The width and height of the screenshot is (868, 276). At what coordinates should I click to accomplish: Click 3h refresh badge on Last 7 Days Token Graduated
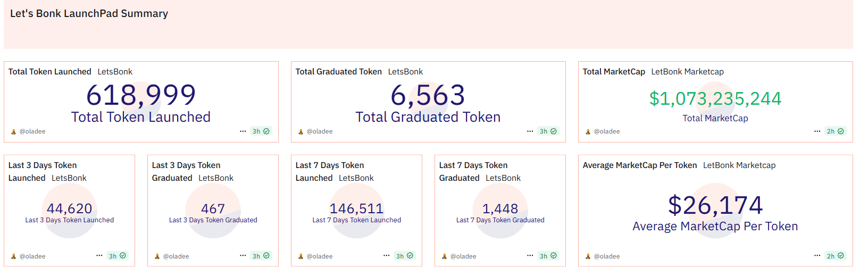(x=548, y=256)
